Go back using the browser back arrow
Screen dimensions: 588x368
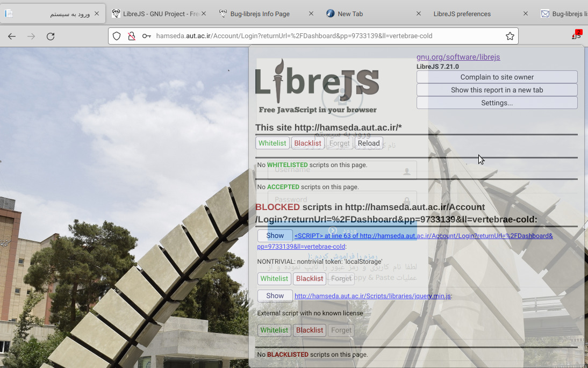click(12, 37)
